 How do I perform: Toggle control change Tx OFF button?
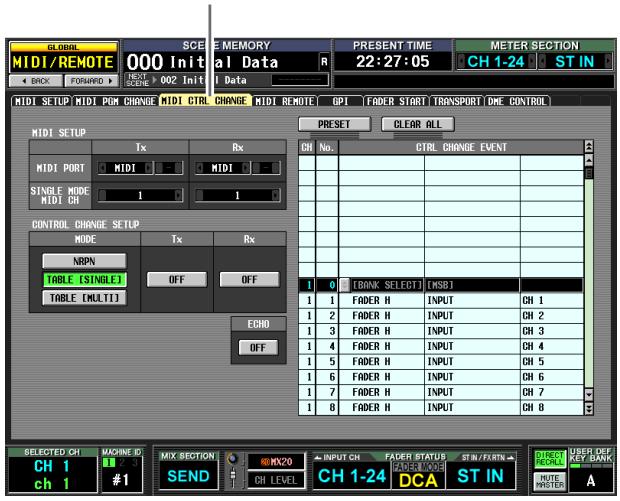pos(176,280)
